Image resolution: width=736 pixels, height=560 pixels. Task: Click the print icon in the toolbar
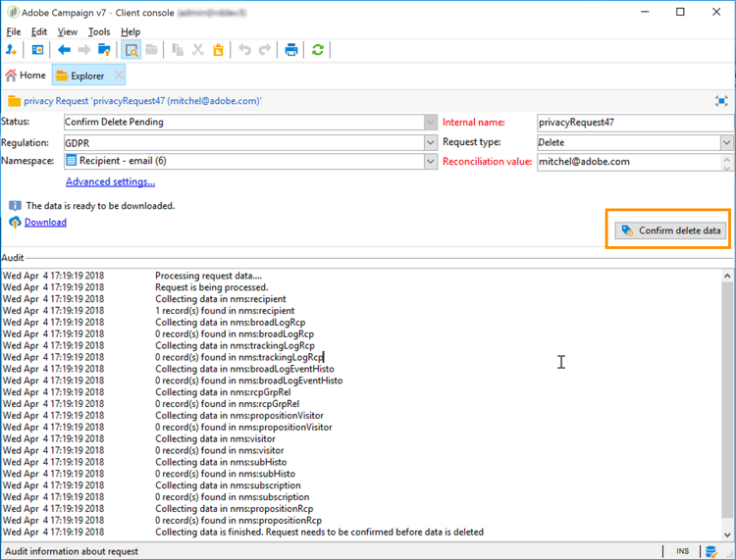291,50
